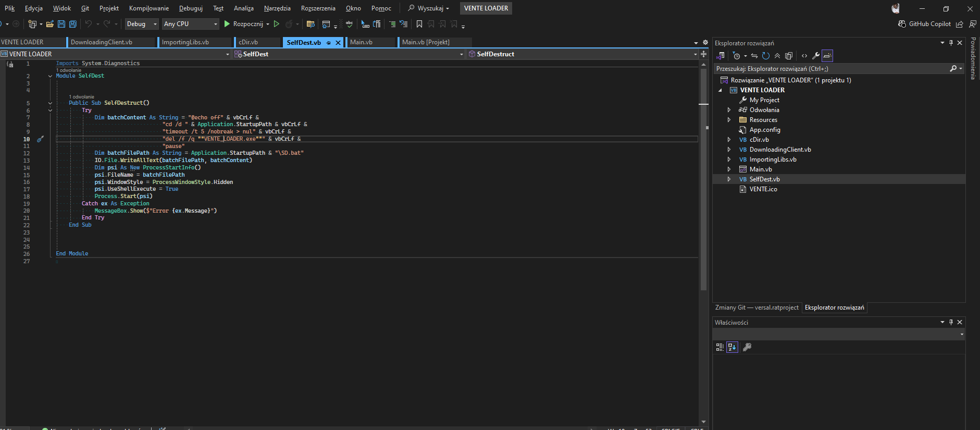Open the Kompilowanie menu
Image resolution: width=980 pixels, height=430 pixels.
[x=149, y=8]
